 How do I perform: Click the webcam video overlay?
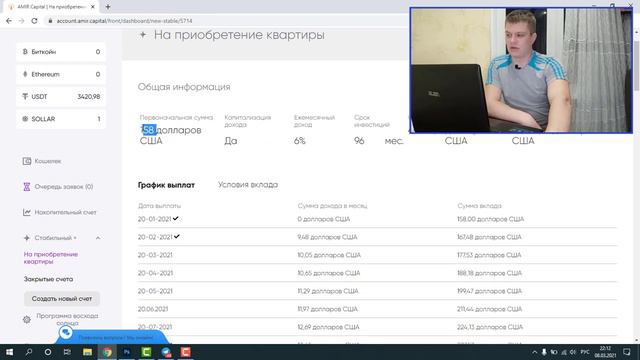point(521,70)
